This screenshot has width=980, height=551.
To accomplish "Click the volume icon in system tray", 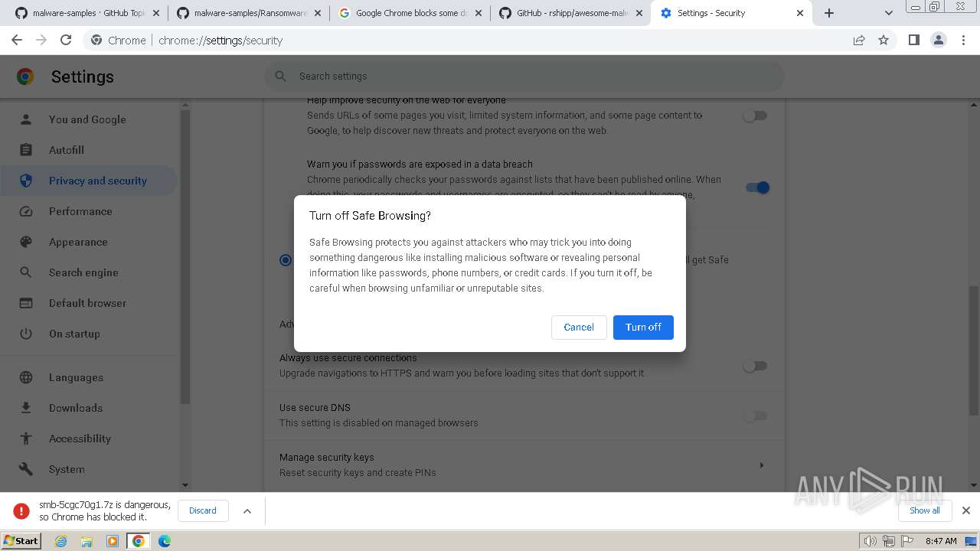I will 871,541.
